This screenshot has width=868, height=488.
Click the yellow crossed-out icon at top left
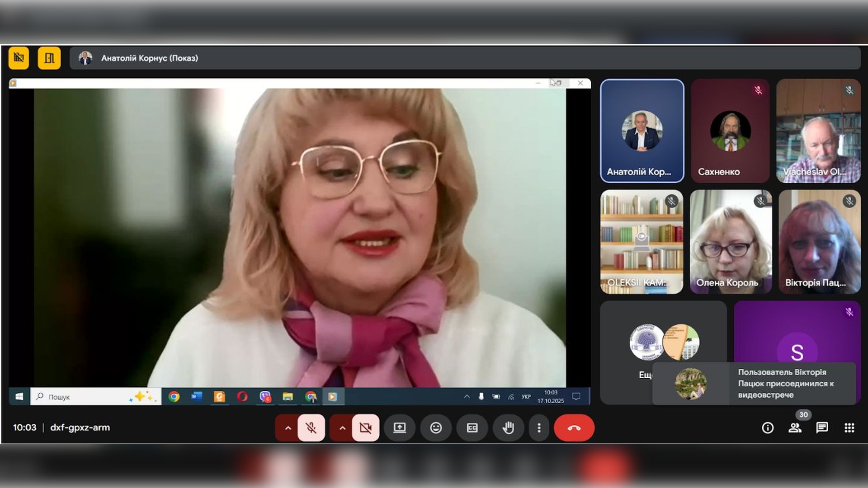tap(19, 58)
